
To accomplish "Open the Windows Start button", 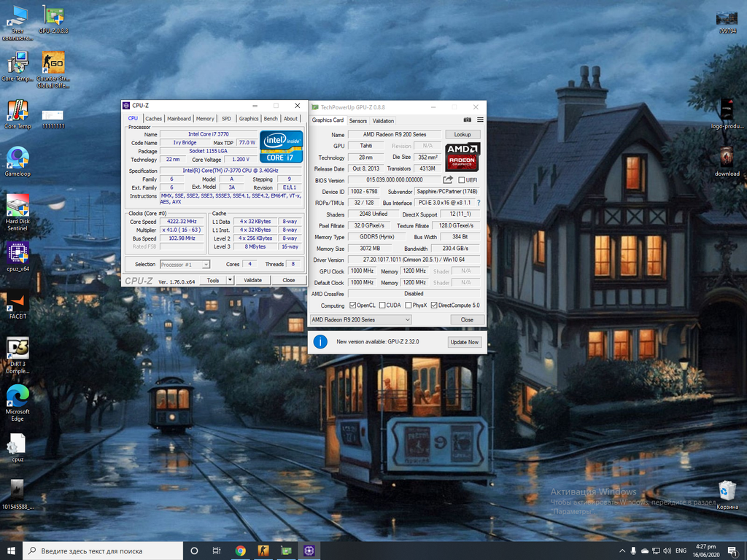I will 11,551.
